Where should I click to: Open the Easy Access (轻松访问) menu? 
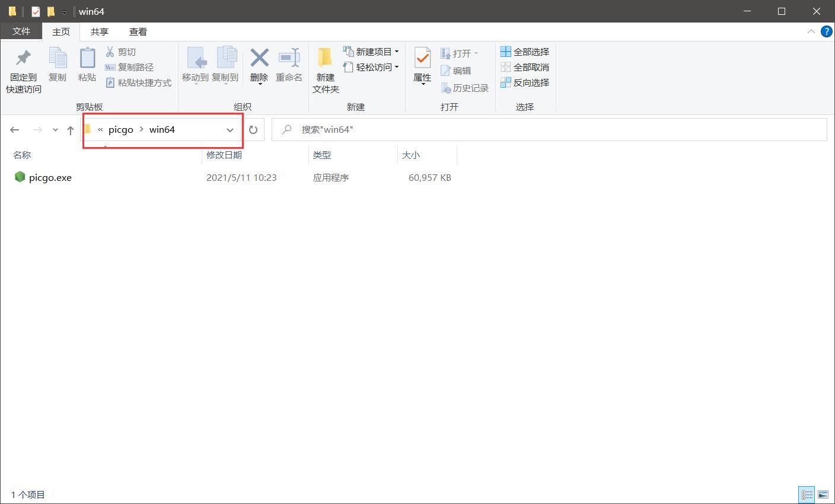371,68
